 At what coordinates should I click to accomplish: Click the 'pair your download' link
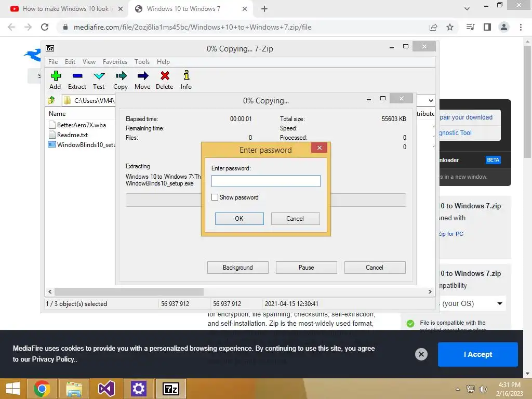coord(466,117)
